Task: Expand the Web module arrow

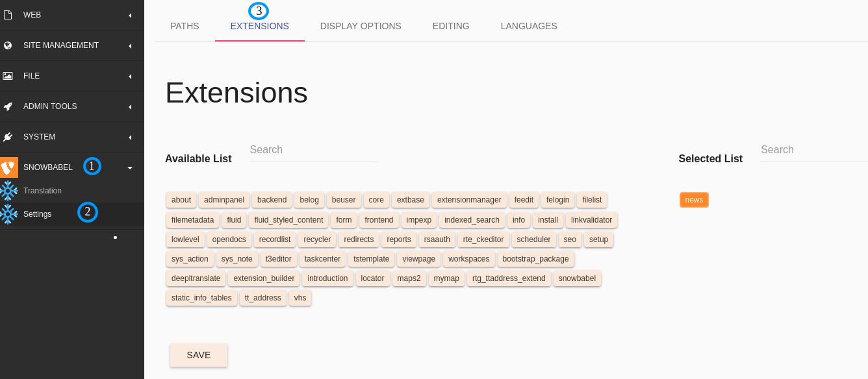Action: click(130, 15)
